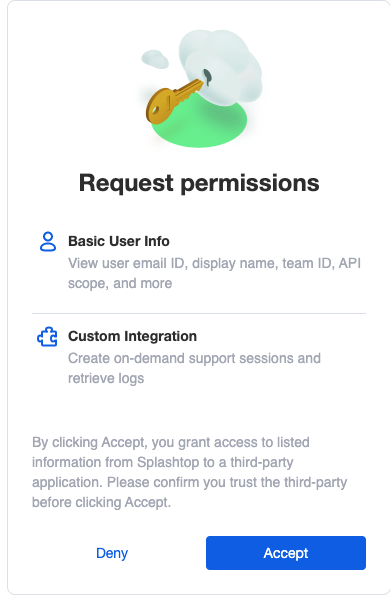Click the scope, and more text line
Viewport: 390px width, 595px height.
120,283
